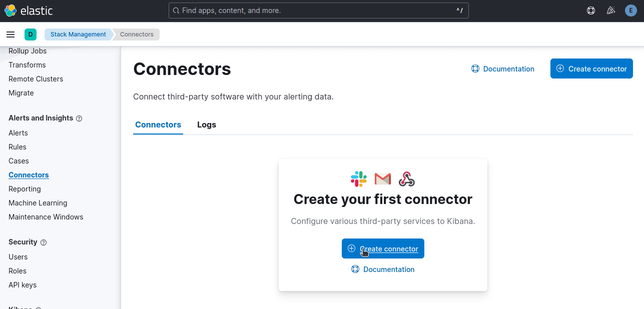Viewport: 644px width, 309px height.
Task: Click the Gmail logo icon
Action: click(383, 178)
